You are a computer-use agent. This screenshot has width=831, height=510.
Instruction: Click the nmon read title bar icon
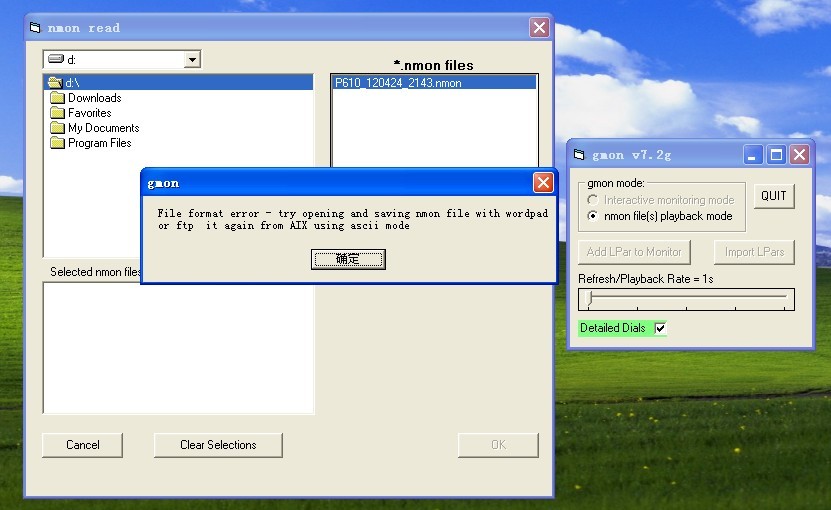35,28
